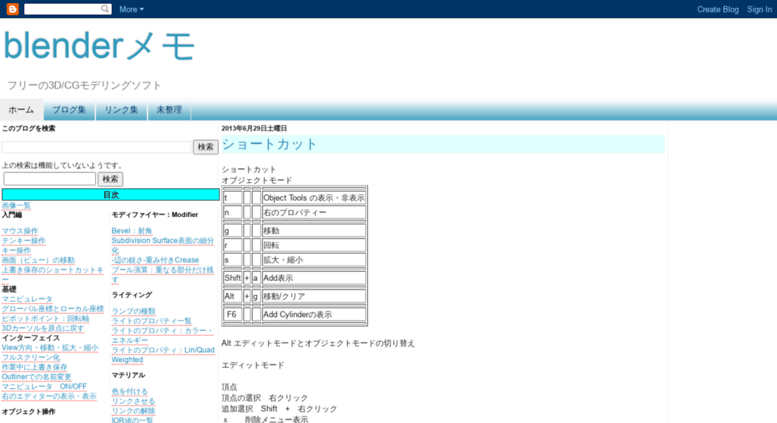Click the Add Cylinderの表示 table cell
Image resolution: width=777 pixels, height=423 pixels.
[314, 315]
